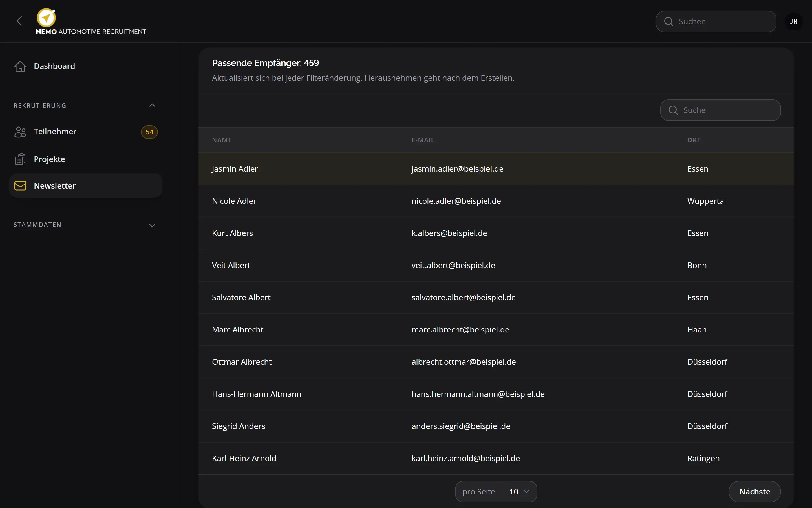Open Dashboard from the sidebar
This screenshot has width=812, height=508.
[85, 66]
